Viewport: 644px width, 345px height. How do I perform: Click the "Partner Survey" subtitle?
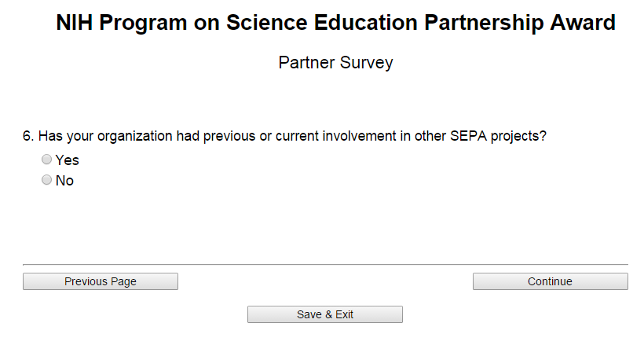tap(335, 63)
